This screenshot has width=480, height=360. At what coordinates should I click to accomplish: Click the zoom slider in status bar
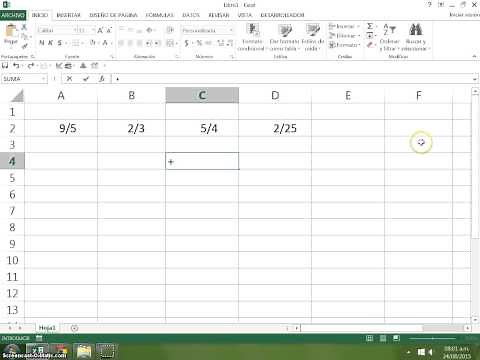433,338
